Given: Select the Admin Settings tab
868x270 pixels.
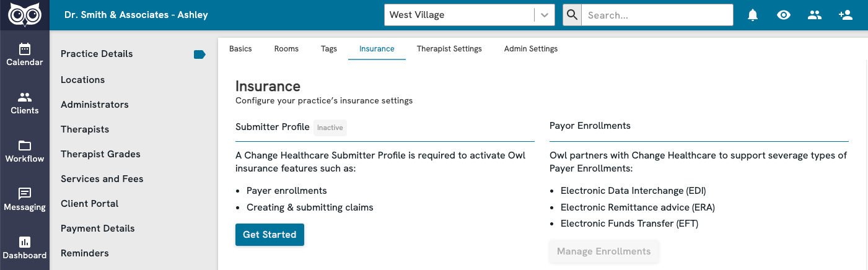Looking at the screenshot, I should [531, 49].
